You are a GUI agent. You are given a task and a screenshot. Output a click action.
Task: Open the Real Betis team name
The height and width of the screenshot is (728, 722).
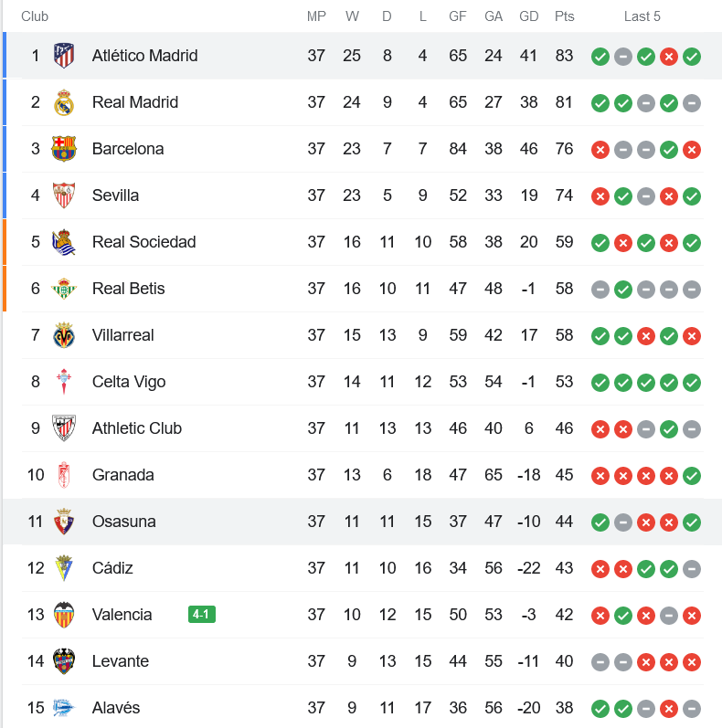point(128,289)
